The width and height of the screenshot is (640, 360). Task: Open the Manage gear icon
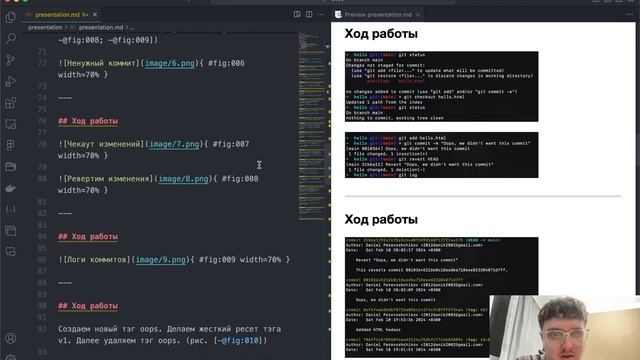click(x=11, y=357)
